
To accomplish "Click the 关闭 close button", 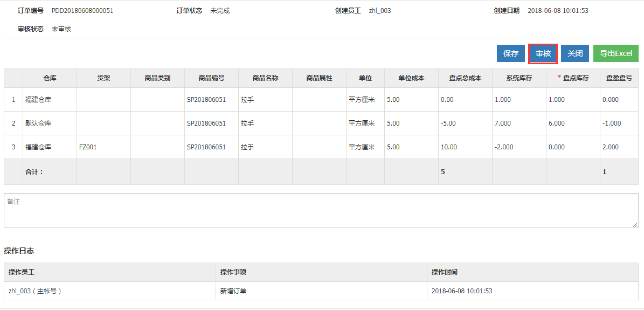I will point(575,53).
